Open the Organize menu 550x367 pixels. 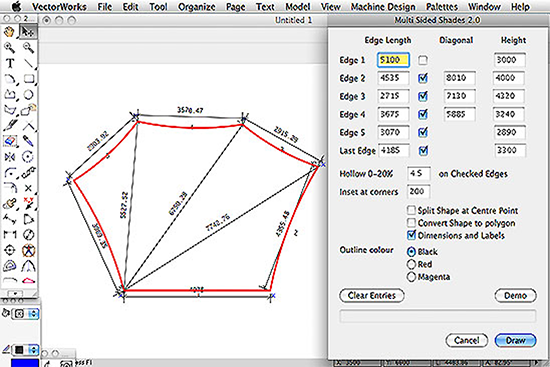tap(196, 7)
